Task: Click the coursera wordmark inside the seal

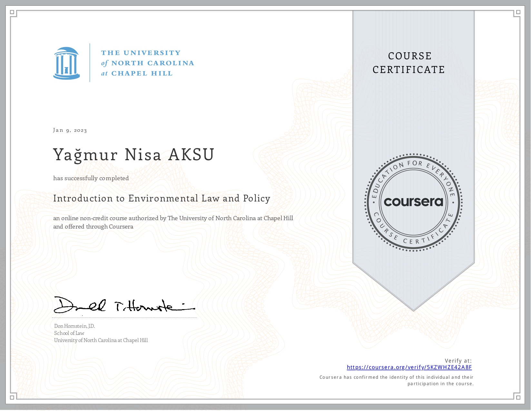Action: [414, 203]
